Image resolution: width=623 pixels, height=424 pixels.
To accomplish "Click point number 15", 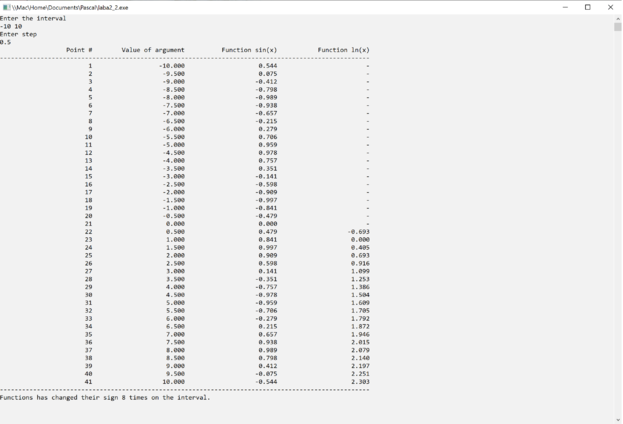I will click(x=89, y=176).
